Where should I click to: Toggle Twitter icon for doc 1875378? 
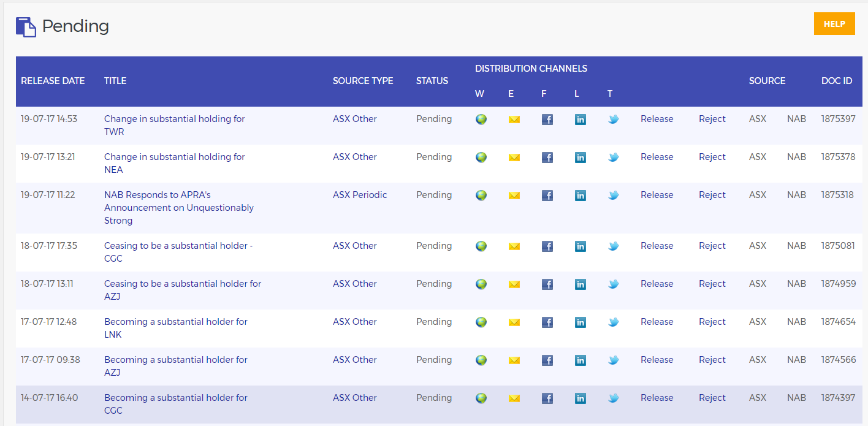click(614, 158)
